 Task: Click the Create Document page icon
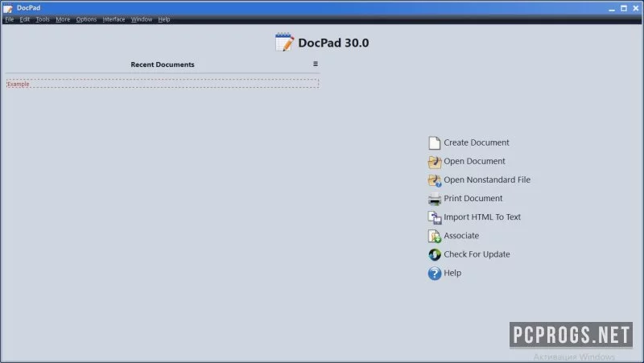(434, 143)
